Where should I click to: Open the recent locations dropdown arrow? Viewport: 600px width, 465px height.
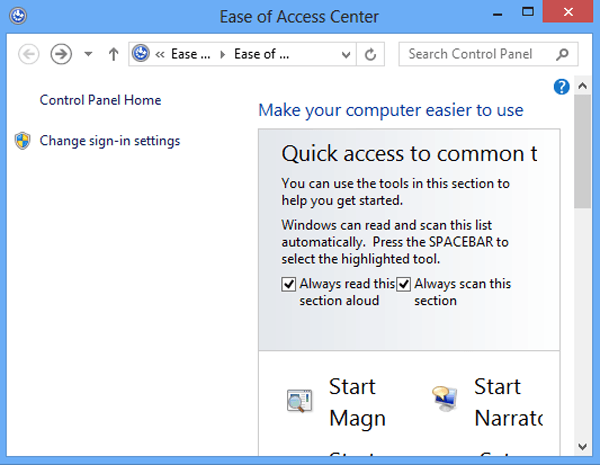88,54
